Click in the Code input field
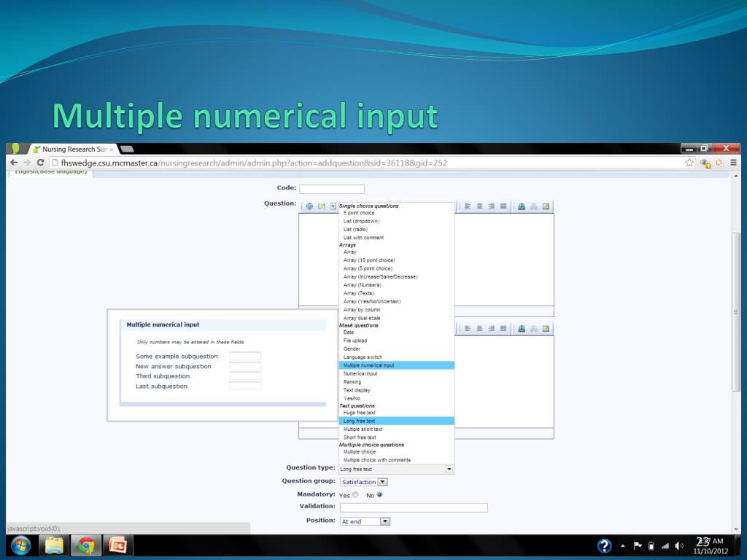The image size is (747, 560). tap(331, 189)
